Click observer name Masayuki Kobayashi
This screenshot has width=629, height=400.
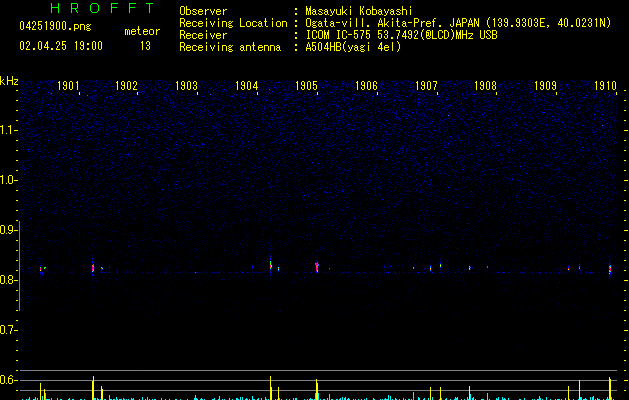(x=359, y=11)
